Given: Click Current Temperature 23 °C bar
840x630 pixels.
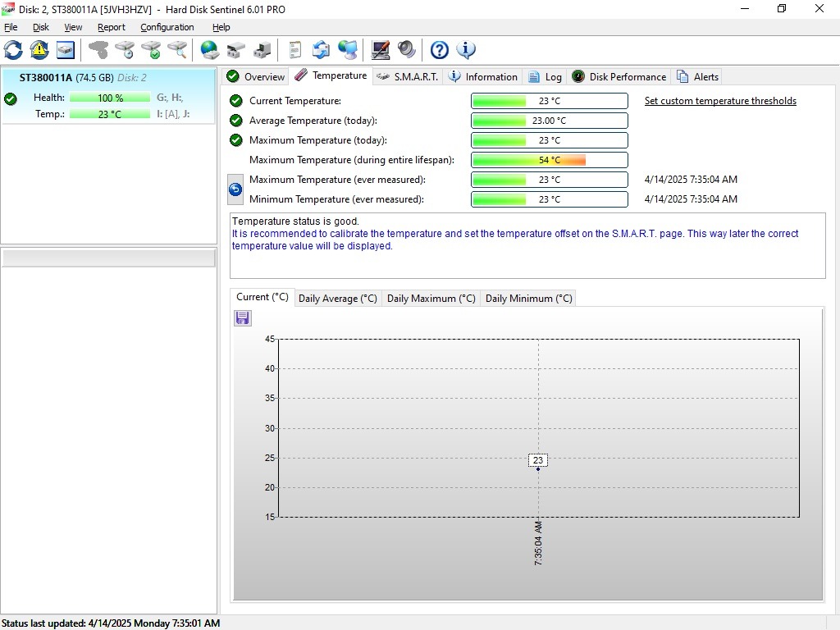Looking at the screenshot, I should pyautogui.click(x=549, y=101).
